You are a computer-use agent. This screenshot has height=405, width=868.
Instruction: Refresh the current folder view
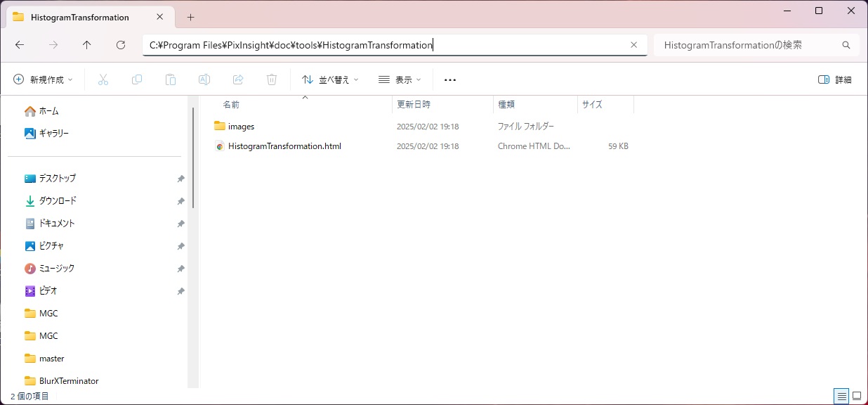click(121, 45)
